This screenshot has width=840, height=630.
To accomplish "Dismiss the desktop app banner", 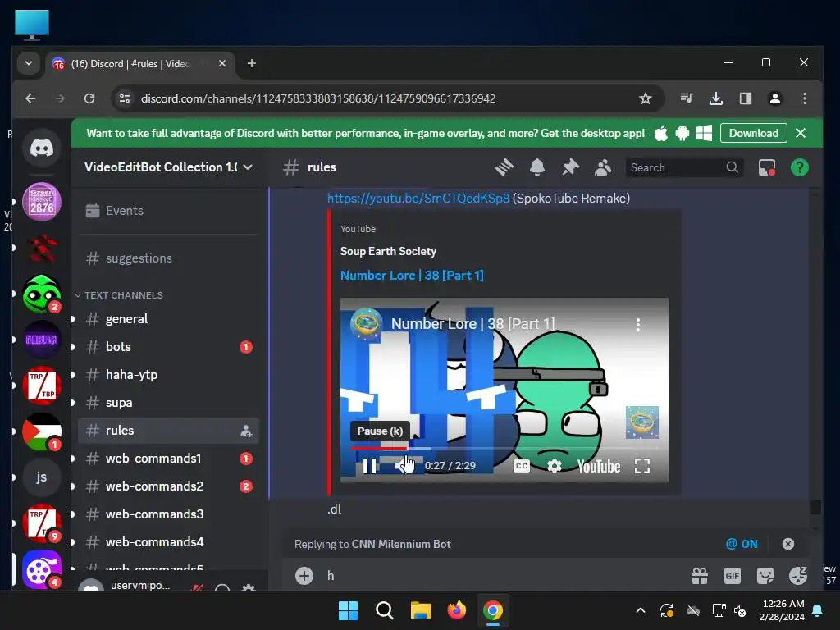I will (x=801, y=133).
